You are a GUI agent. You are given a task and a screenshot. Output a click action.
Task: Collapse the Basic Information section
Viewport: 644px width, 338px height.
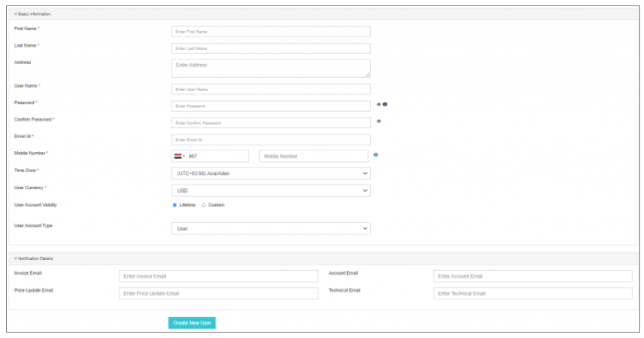tap(32, 14)
